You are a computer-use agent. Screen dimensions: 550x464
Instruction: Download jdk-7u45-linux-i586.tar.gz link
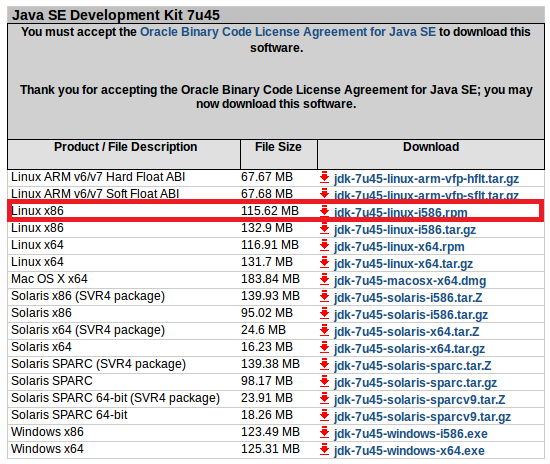(405, 230)
